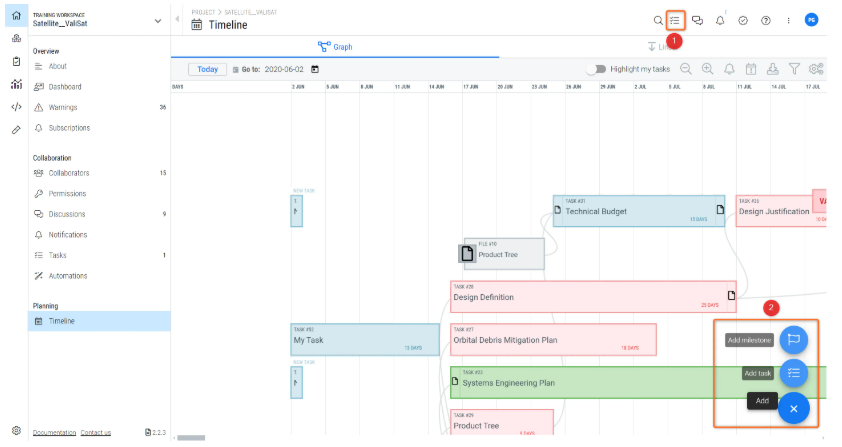Open the Go to date calendar picker
Image resolution: width=842 pixels, height=447 pixels.
(x=315, y=69)
